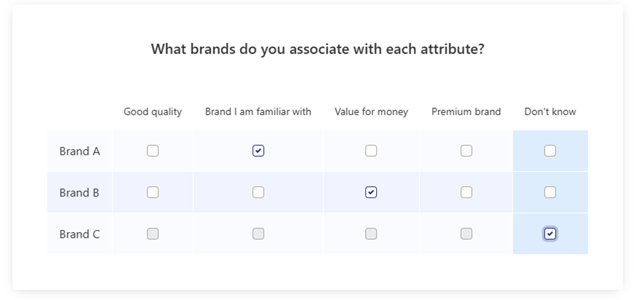Uncheck Don't know for Brand C
644x300 pixels.
550,234
